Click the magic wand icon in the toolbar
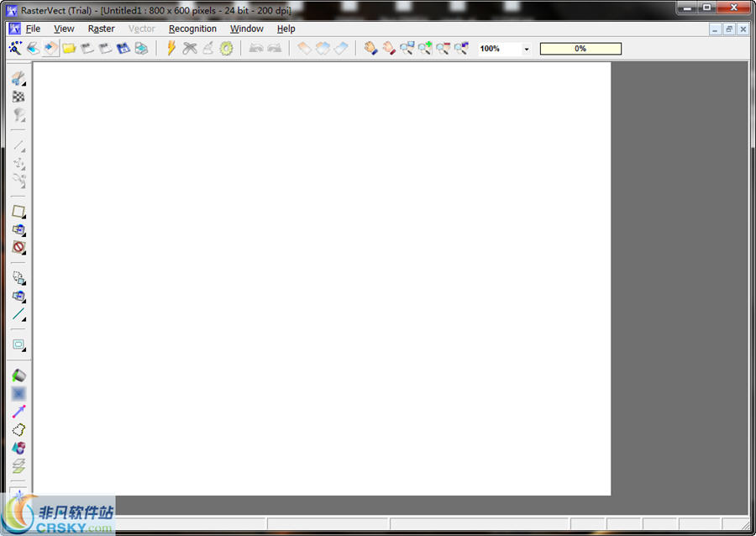Image resolution: width=756 pixels, height=536 pixels. (15, 49)
